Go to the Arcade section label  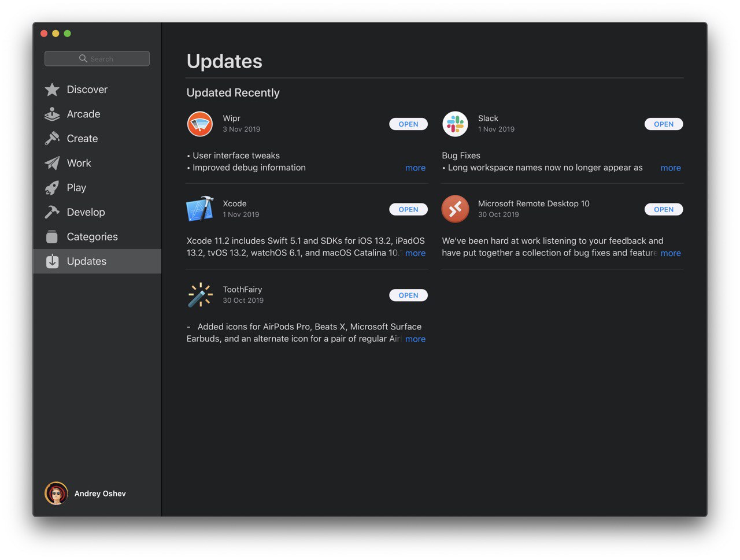coord(84,114)
